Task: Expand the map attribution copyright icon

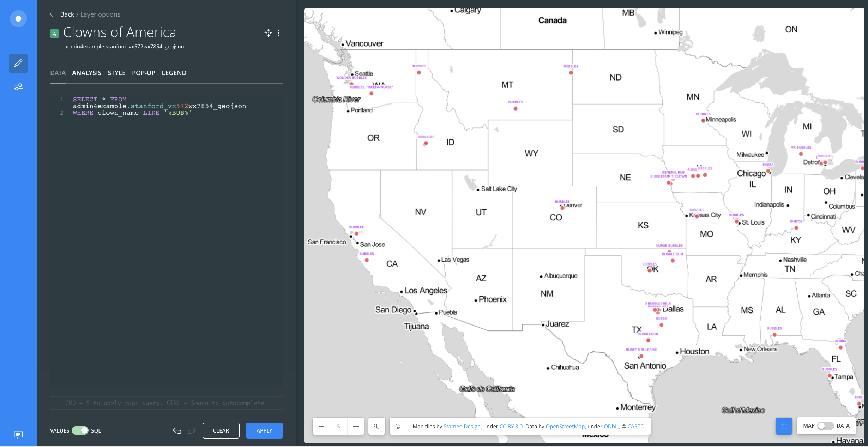Action: 398,426
